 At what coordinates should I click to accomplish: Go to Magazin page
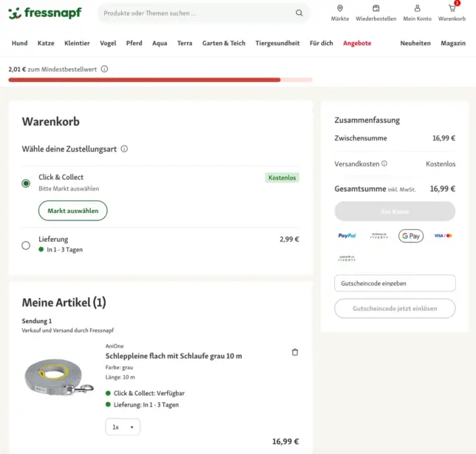click(x=453, y=43)
